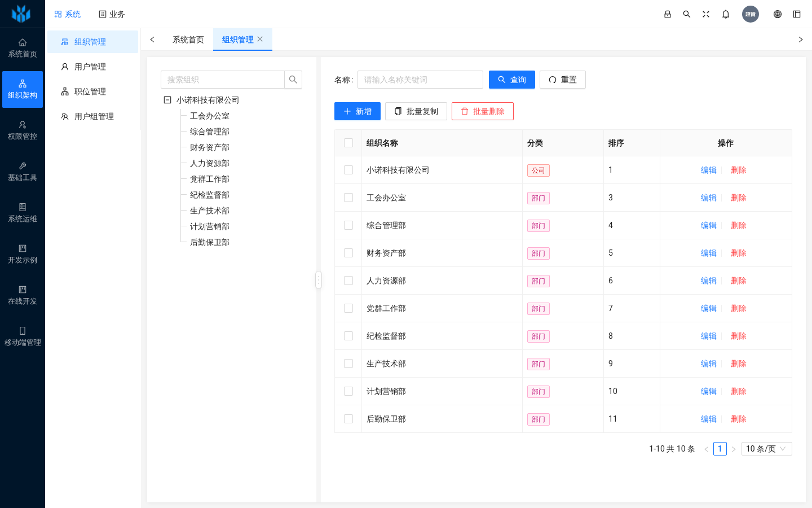812x508 pixels.
Task: Click previous page arrow in pagination
Action: point(706,449)
